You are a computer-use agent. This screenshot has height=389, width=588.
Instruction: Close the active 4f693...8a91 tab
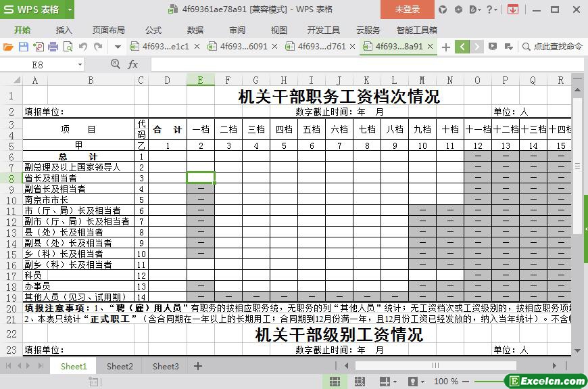[431, 47]
